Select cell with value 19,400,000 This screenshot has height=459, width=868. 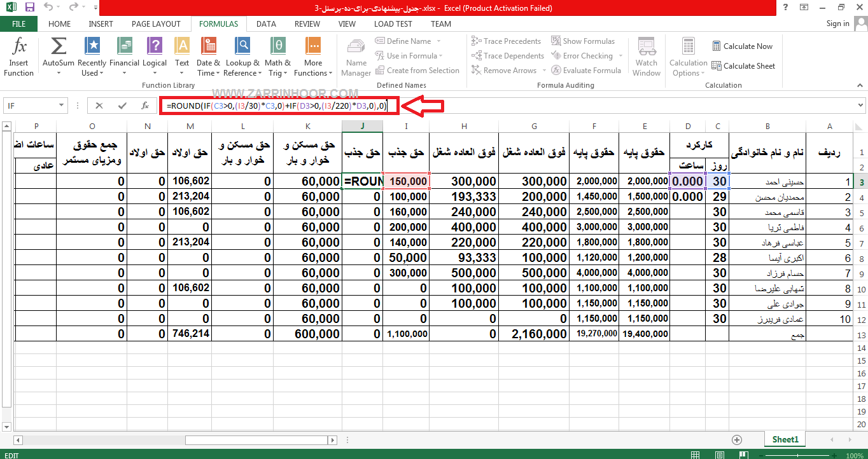coord(645,334)
